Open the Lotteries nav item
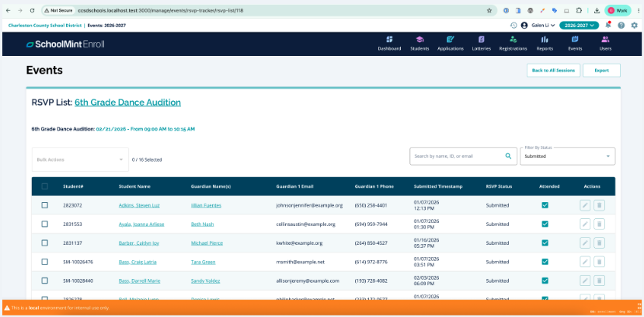Image resolution: width=644 pixels, height=317 pixels. (482, 44)
